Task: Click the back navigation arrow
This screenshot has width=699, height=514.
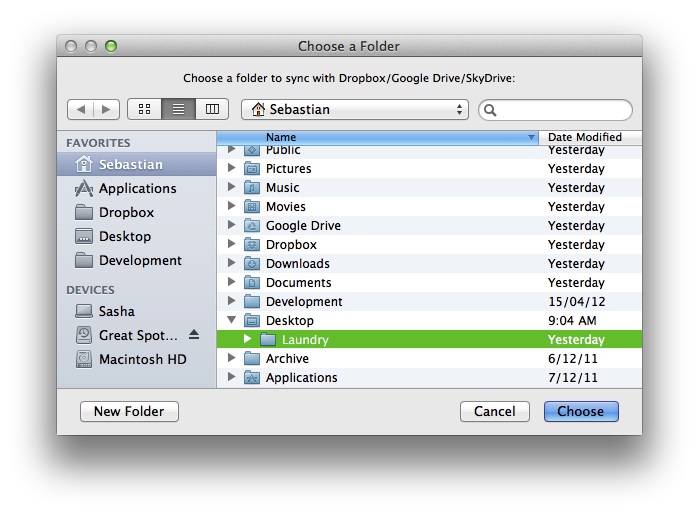Action: [x=81, y=109]
